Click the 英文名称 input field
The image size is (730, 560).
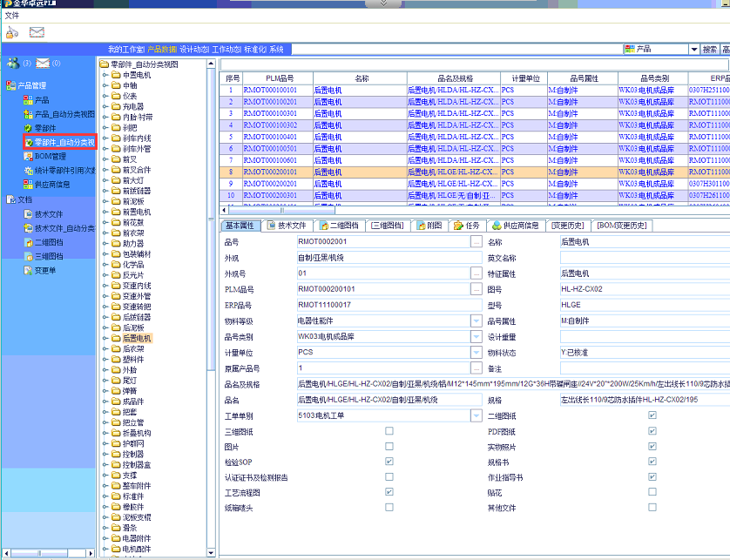click(643, 258)
